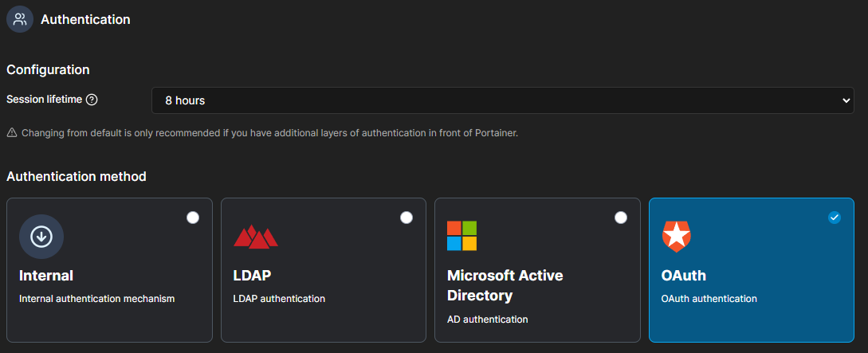Click the blue checkmark on the OAuth card
The width and height of the screenshot is (868, 353).
pos(835,218)
